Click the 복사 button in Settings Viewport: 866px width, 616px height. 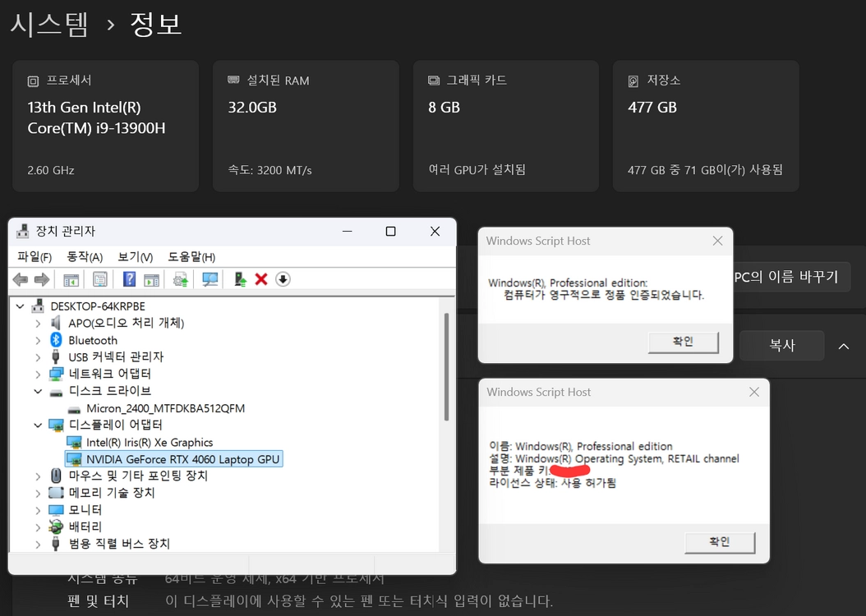(782, 346)
